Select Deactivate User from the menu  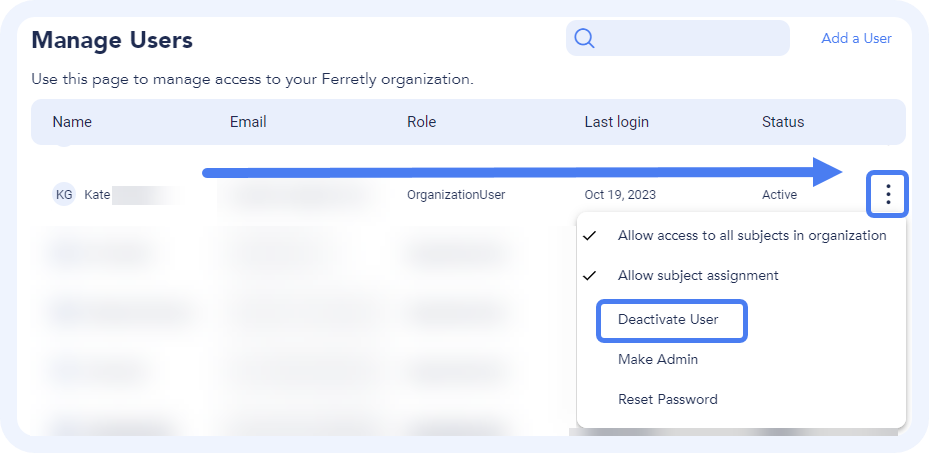pos(668,320)
